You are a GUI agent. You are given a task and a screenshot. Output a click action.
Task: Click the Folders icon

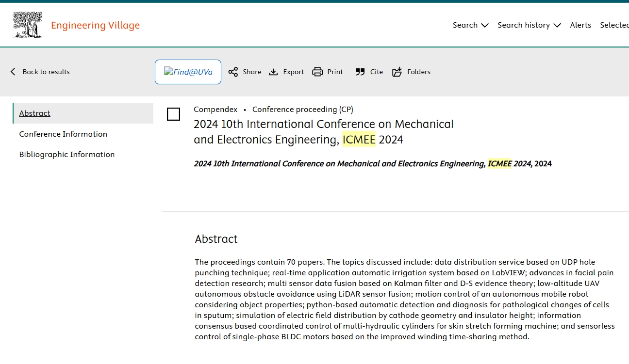(397, 72)
